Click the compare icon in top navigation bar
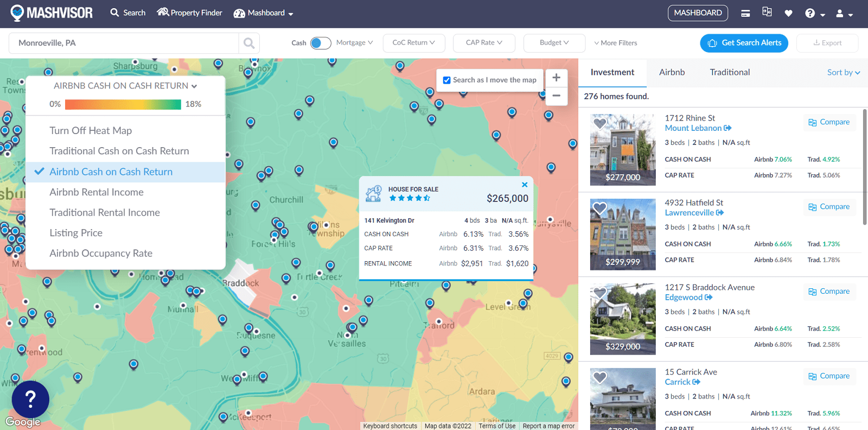The image size is (868, 430). tap(767, 12)
